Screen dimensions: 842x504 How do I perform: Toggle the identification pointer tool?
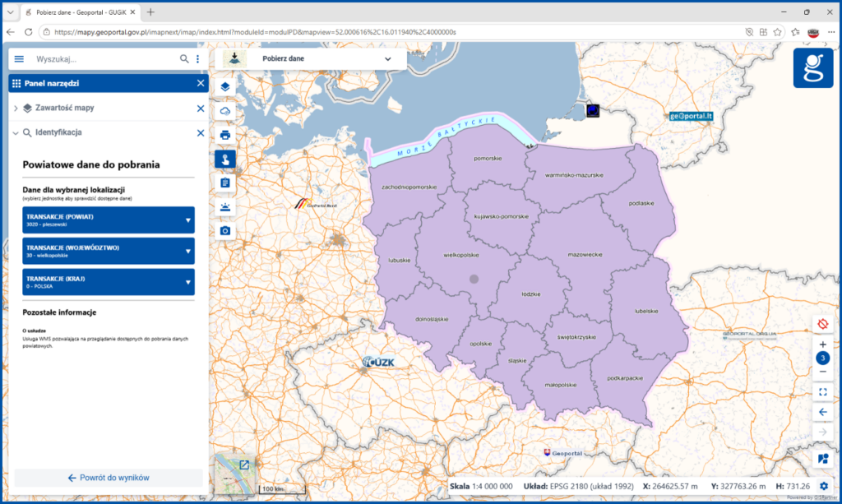pyautogui.click(x=225, y=160)
